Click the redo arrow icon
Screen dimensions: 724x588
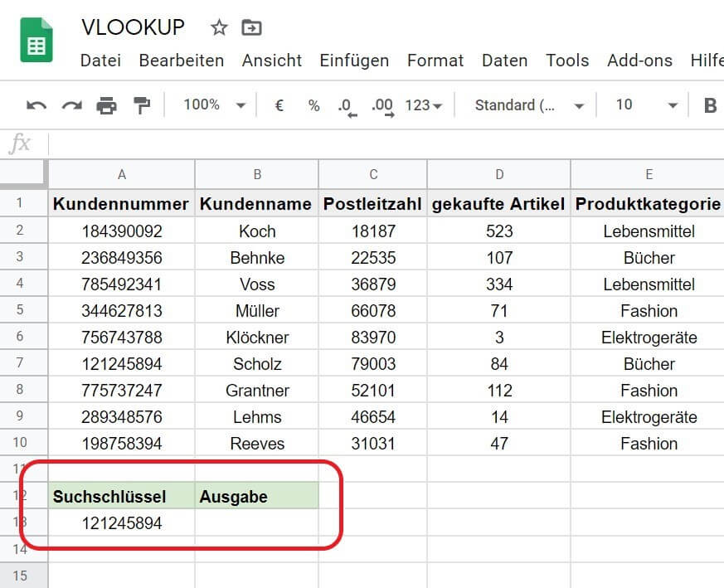(72, 105)
